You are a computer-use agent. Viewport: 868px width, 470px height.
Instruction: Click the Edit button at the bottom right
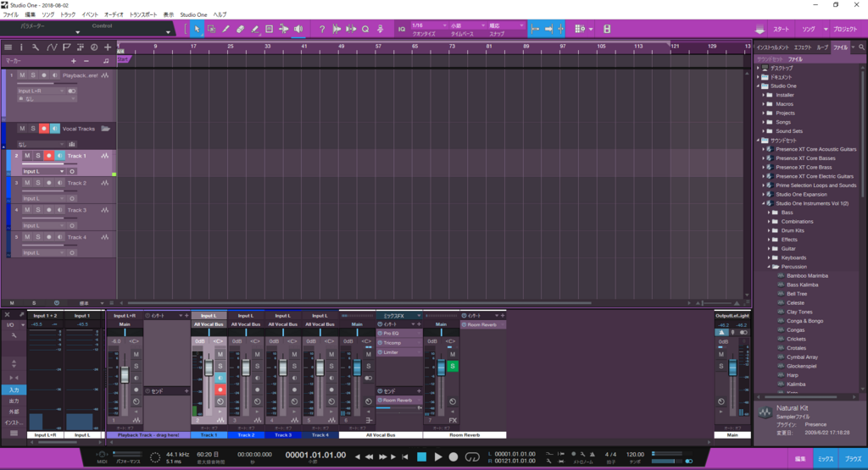[800, 459]
